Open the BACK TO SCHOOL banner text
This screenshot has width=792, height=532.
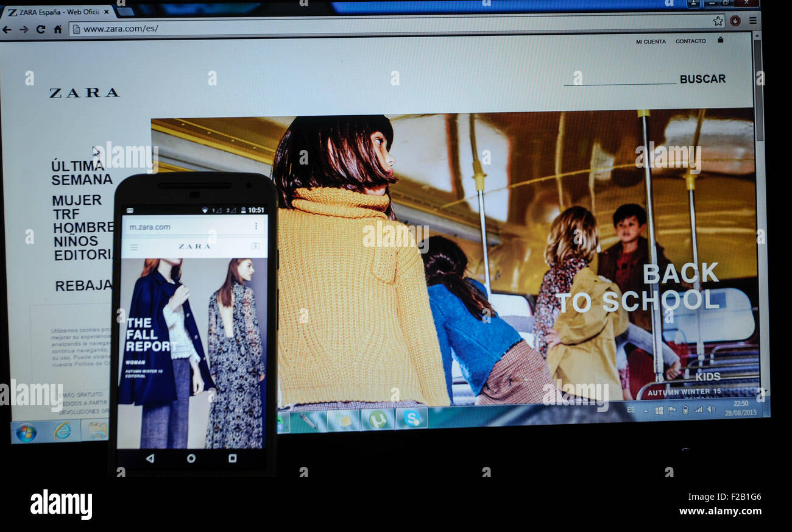(x=638, y=288)
